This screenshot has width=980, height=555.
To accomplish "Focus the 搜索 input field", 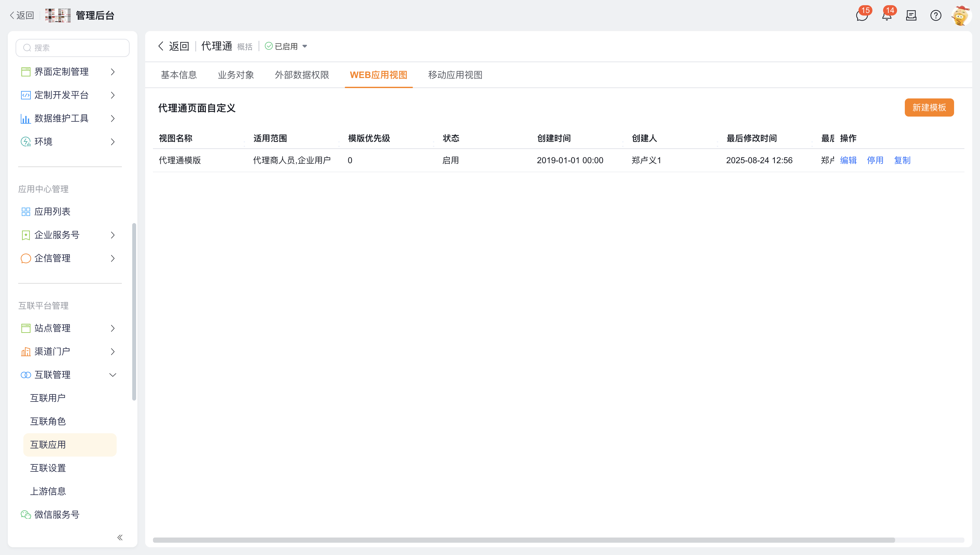I will 73,48.
